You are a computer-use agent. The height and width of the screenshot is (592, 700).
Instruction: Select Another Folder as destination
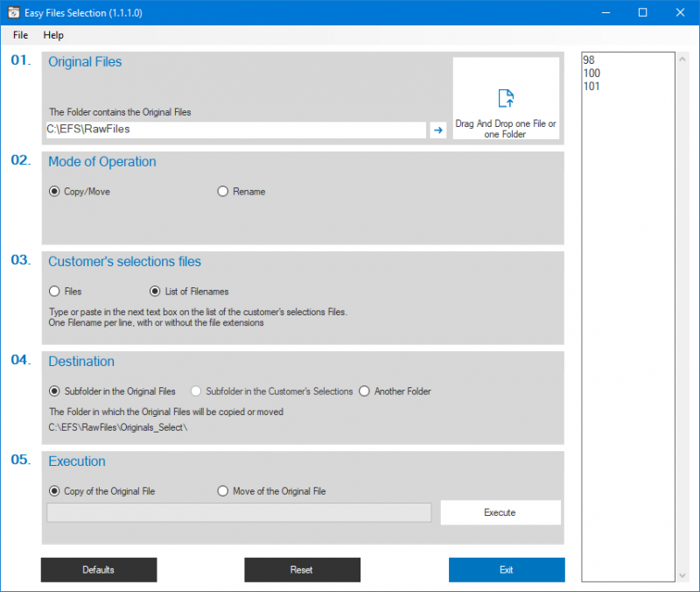tap(365, 391)
